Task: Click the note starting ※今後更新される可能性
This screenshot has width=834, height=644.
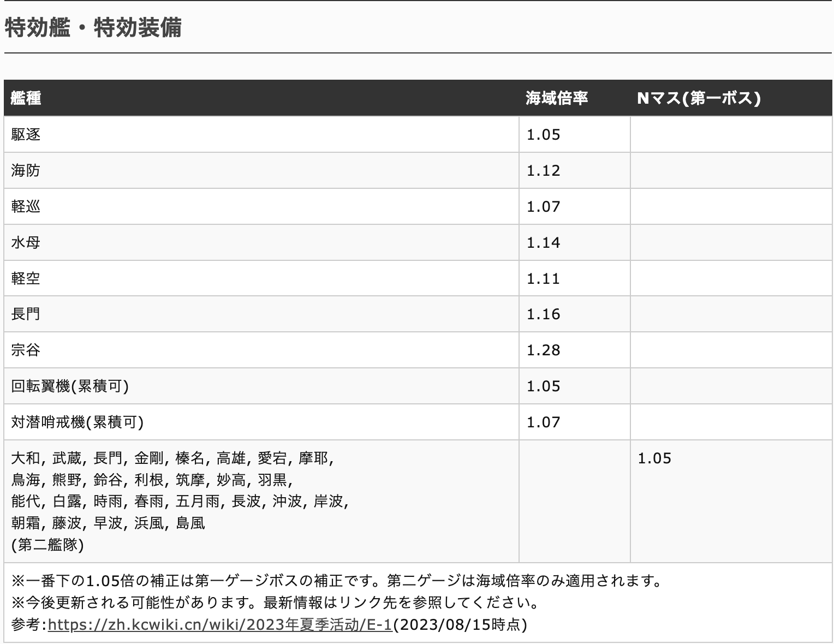Action: pos(276,603)
